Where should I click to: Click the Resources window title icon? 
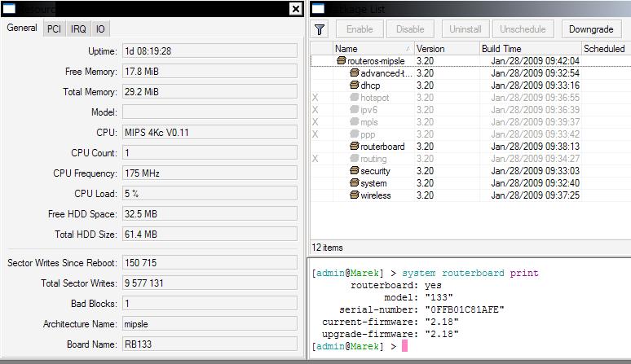coord(9,8)
